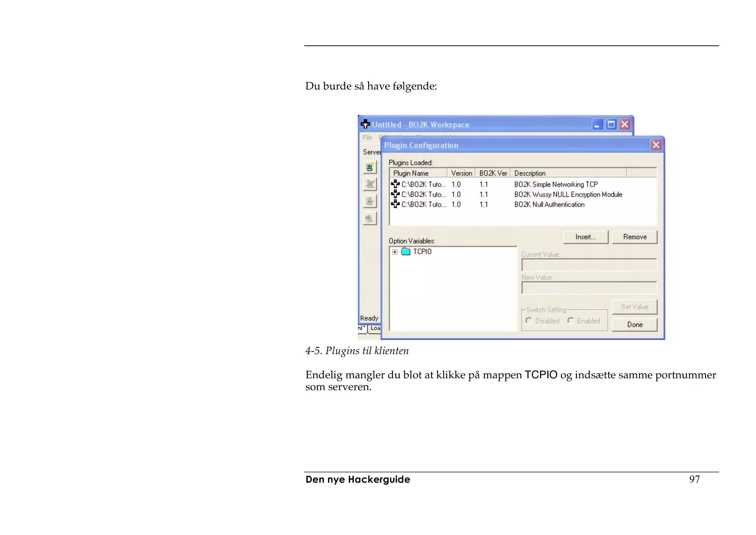Viewport: 756px width, 535px height.
Task: Click the BO2K Ver column header
Action: pos(493,173)
